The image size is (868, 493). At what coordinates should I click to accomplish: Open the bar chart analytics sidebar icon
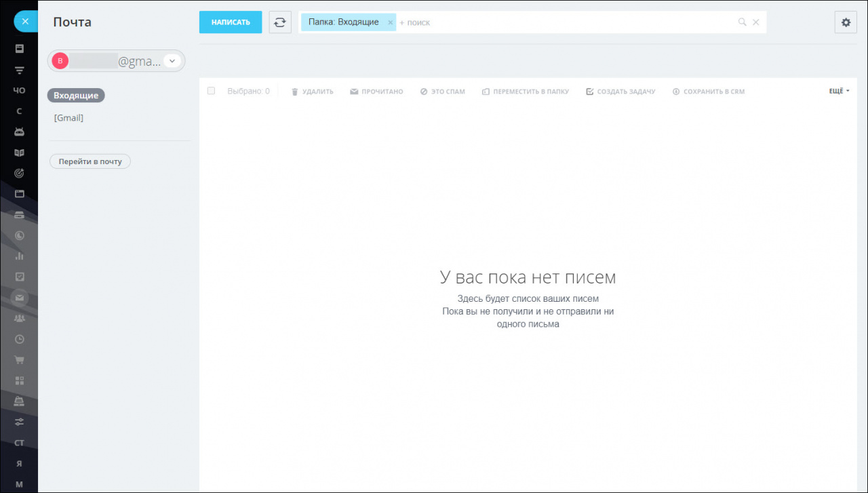click(x=20, y=256)
